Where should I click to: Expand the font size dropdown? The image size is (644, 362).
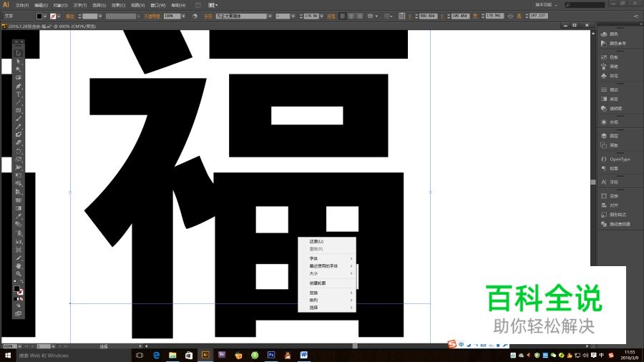coord(321,16)
